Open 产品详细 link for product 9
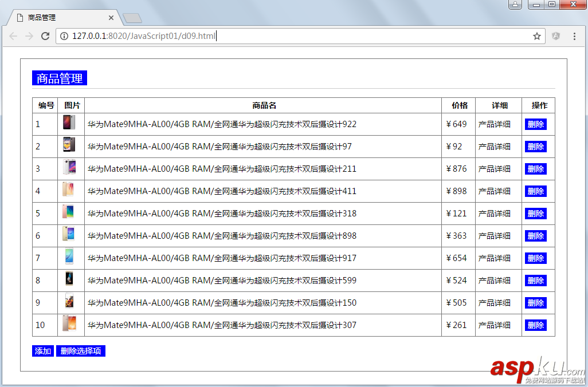588x387 pixels. coord(494,303)
